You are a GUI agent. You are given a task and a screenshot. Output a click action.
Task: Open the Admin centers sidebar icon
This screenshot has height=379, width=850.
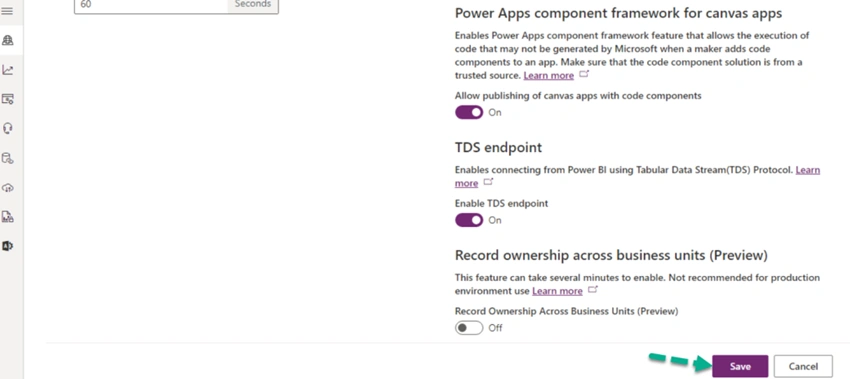(8, 246)
